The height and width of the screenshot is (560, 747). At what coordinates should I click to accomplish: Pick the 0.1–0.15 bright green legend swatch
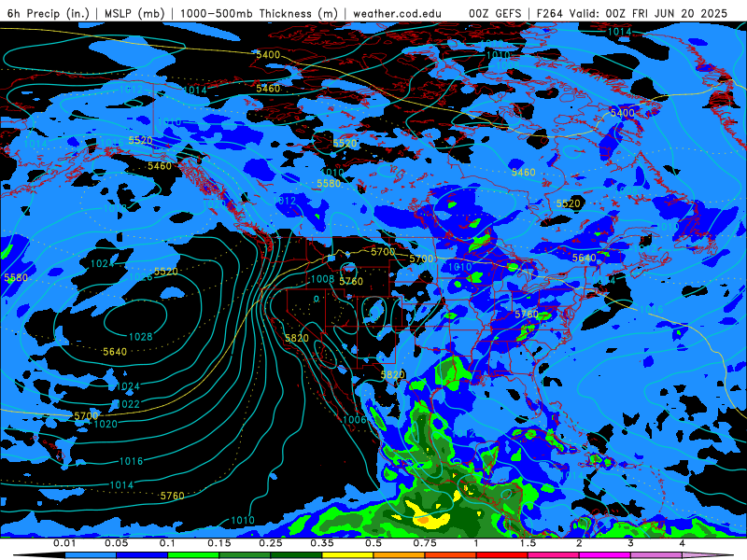(x=193, y=555)
